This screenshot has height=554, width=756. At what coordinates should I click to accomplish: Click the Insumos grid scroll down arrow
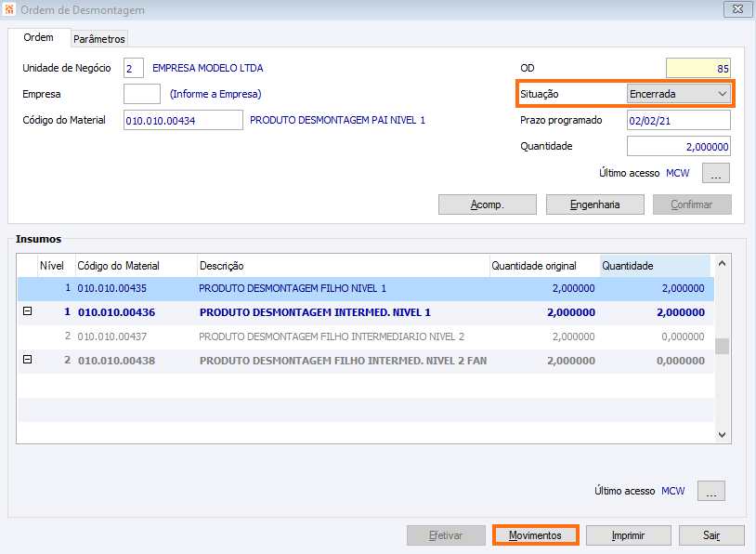point(722,434)
